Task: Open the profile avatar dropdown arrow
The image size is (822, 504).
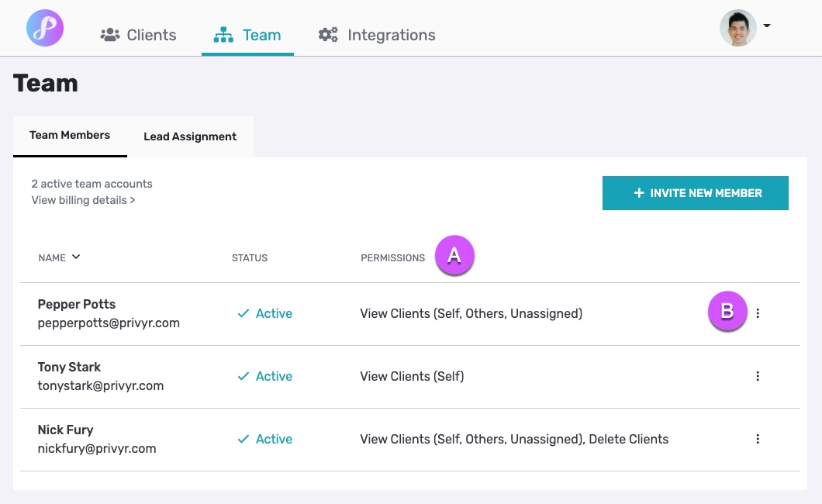Action: click(x=766, y=27)
